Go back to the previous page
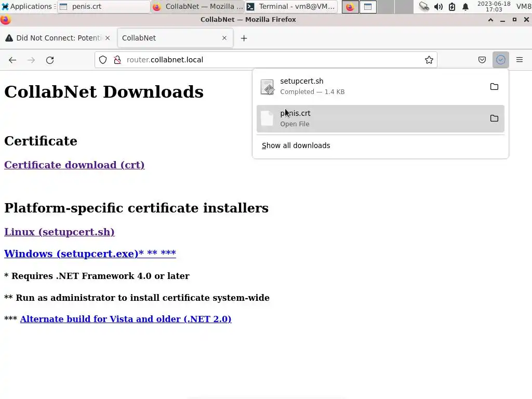532x399 pixels. tap(12, 60)
